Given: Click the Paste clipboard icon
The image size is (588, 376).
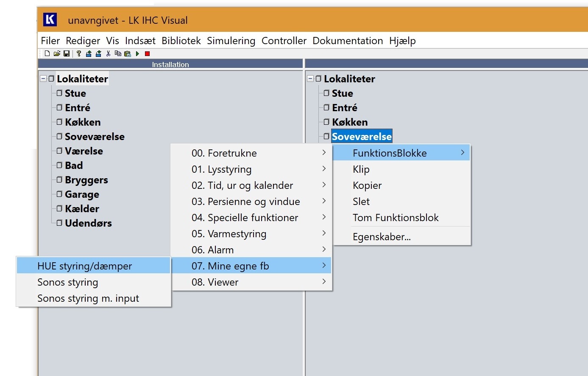Looking at the screenshot, I should pyautogui.click(x=127, y=53).
